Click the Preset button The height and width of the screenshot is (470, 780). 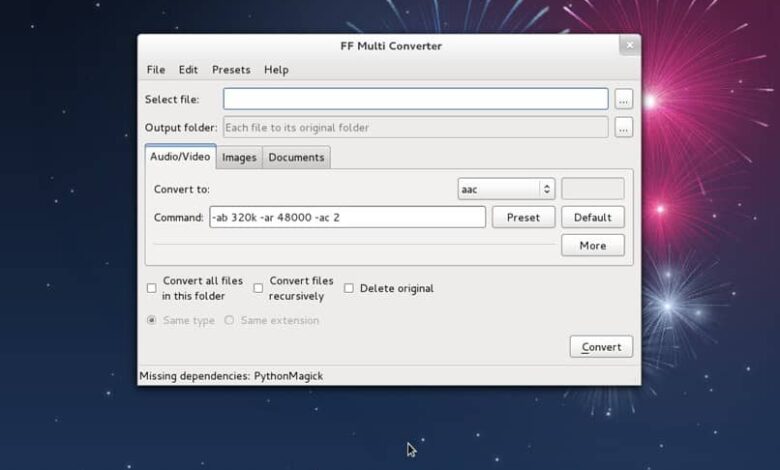click(523, 217)
